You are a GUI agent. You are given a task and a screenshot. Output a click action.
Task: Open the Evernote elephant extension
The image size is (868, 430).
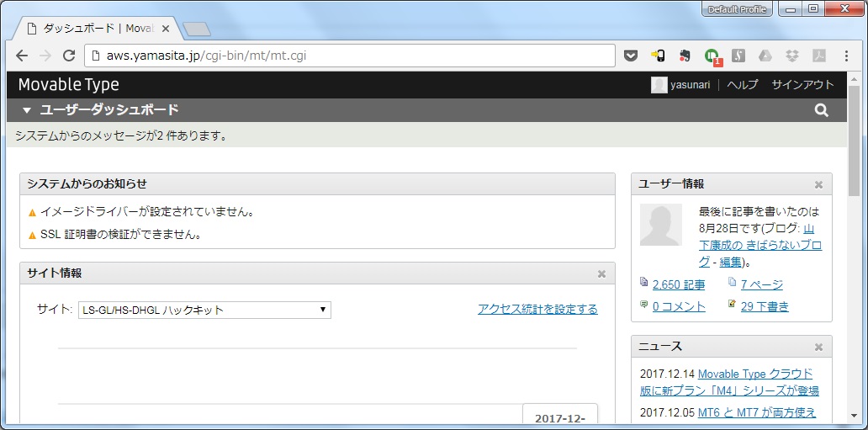[x=684, y=56]
